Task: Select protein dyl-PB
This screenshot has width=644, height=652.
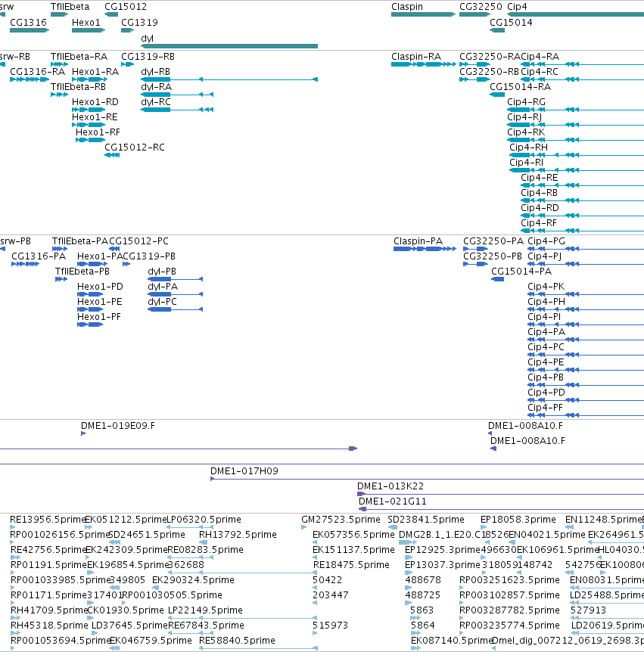Action: 175,279
